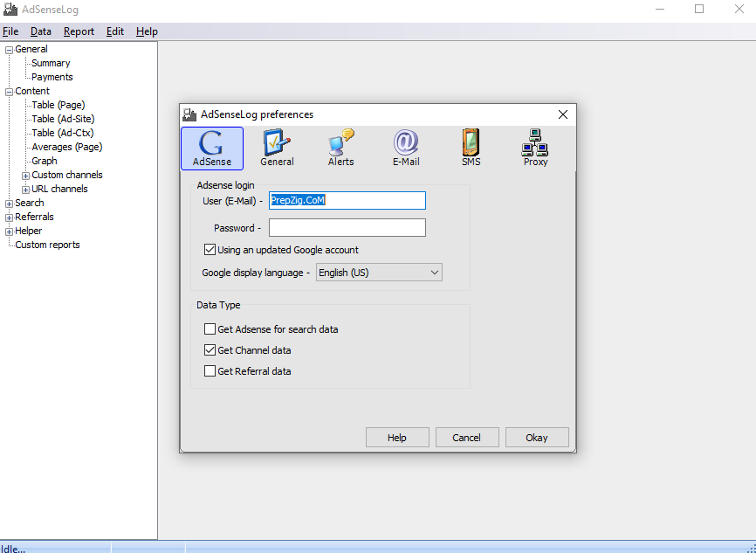Minimize the AdSenseLog window
This screenshot has width=756, height=553.
(660, 9)
